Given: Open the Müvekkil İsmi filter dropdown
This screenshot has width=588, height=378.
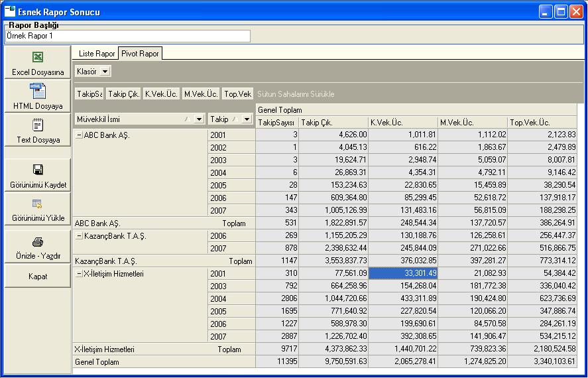Looking at the screenshot, I should (199, 119).
